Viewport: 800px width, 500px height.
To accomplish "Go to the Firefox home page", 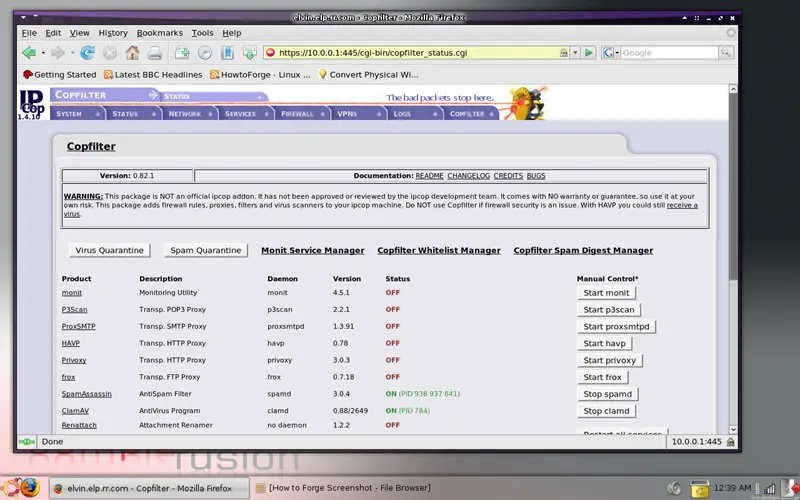I will 133,53.
